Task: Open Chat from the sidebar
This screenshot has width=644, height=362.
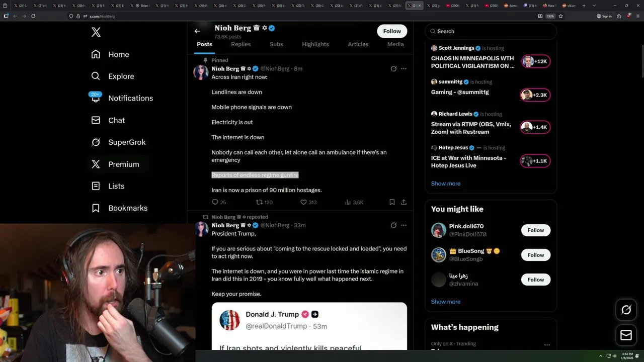Action: tap(108, 120)
